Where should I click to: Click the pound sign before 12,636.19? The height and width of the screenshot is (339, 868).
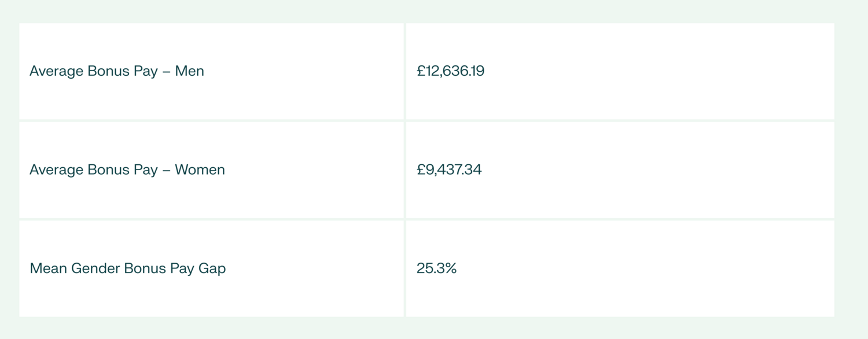coord(421,71)
